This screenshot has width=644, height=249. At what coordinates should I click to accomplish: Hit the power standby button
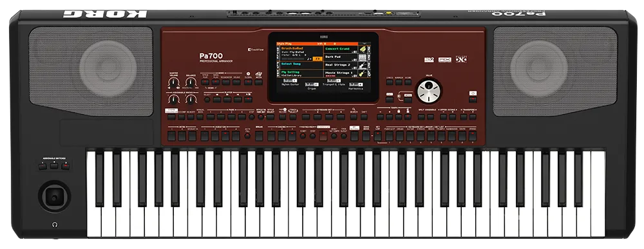[x=473, y=100]
